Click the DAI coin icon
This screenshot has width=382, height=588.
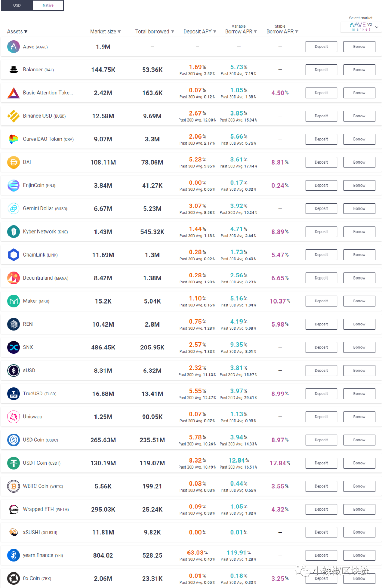click(13, 162)
